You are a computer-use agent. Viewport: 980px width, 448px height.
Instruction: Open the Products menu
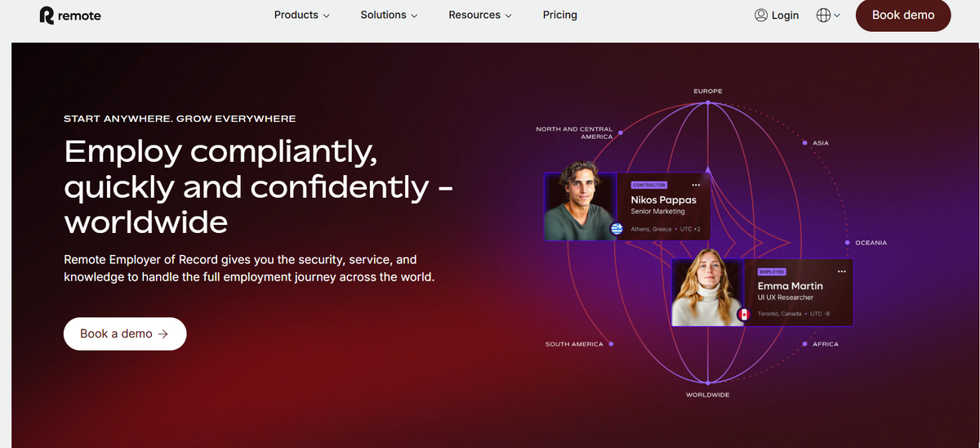[x=301, y=15]
